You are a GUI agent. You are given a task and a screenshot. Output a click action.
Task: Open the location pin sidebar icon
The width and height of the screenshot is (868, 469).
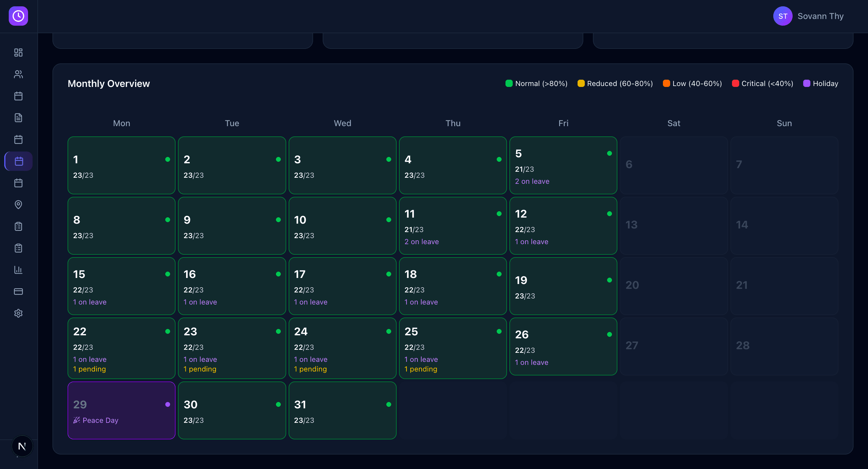pyautogui.click(x=18, y=205)
